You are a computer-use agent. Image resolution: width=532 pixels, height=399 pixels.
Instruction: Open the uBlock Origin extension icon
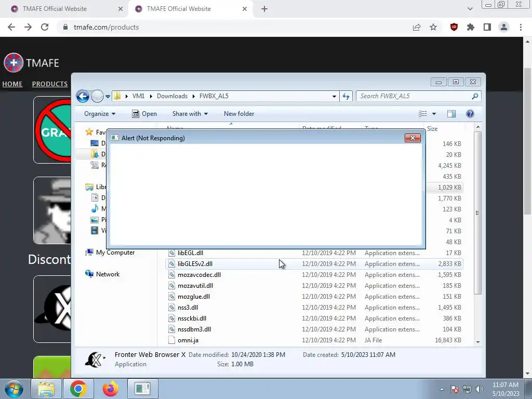coord(454,27)
